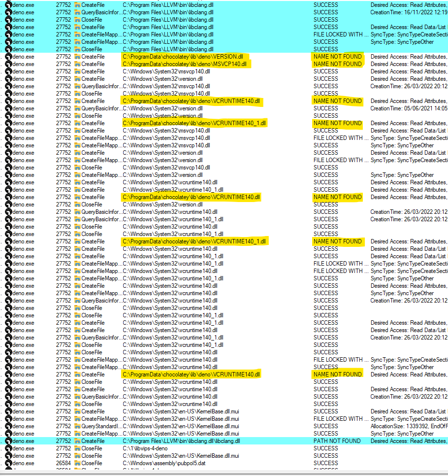Click SyncTypeOther detail in the KernelBase.dll.mui row
The height and width of the screenshot is (476, 448).
pos(402,434)
